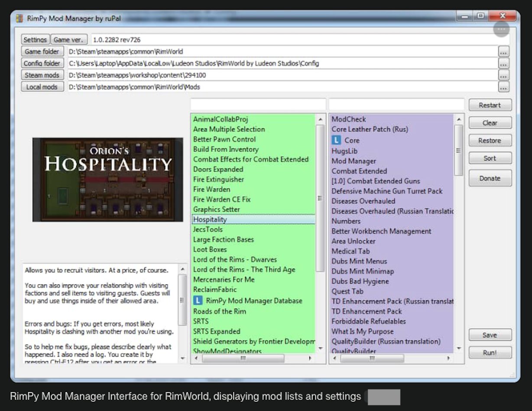Image resolution: width=532 pixels, height=411 pixels.
Task: Click the Steam mods button
Action: point(42,75)
